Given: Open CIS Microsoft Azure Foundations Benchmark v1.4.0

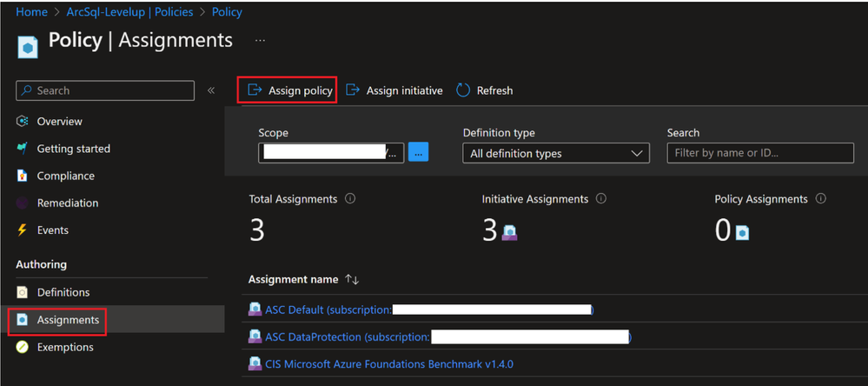Looking at the screenshot, I should point(389,364).
